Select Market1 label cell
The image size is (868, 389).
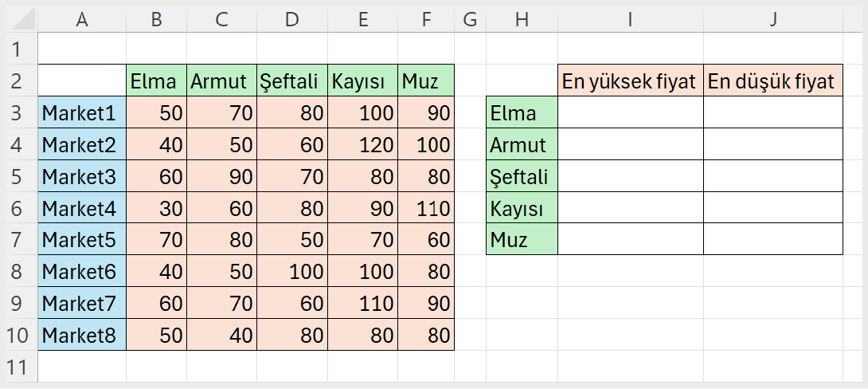point(81,113)
